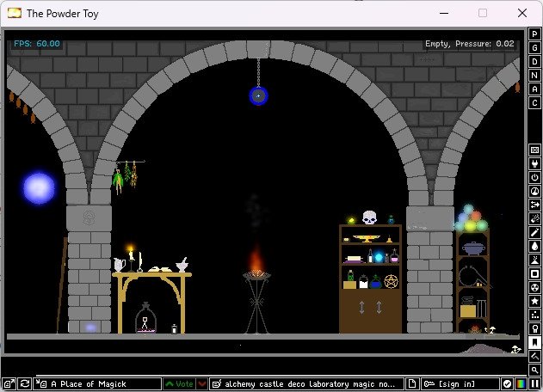Open the Powders menu (pile icon)
543x392 pixels.
(x=534, y=260)
